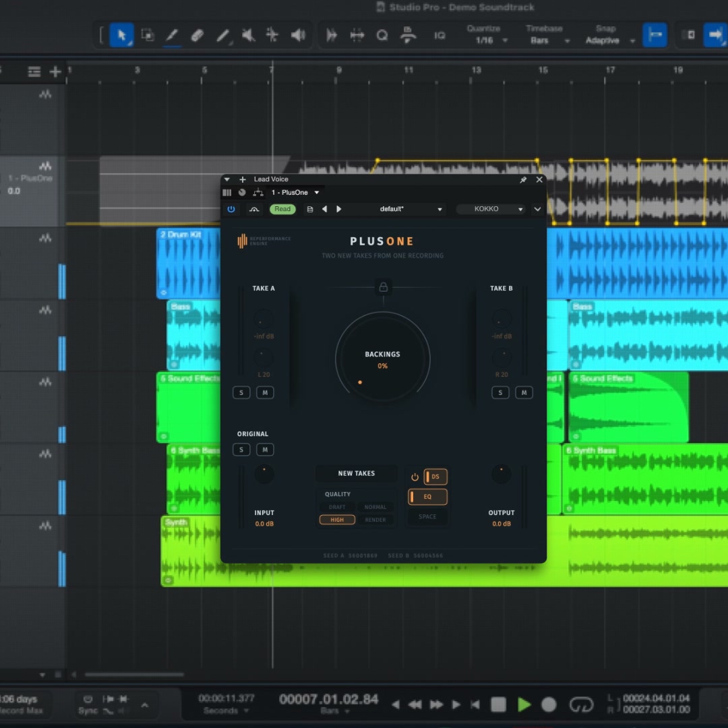Image resolution: width=728 pixels, height=728 pixels.
Task: Open the plugin routing icon beside 1 - PlusOne
Action: pyautogui.click(x=258, y=192)
